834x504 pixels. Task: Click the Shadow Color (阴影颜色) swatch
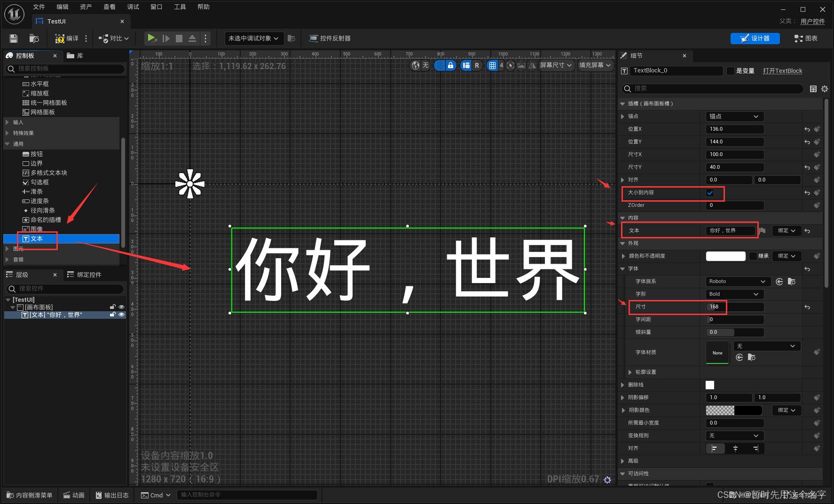pyautogui.click(x=734, y=410)
